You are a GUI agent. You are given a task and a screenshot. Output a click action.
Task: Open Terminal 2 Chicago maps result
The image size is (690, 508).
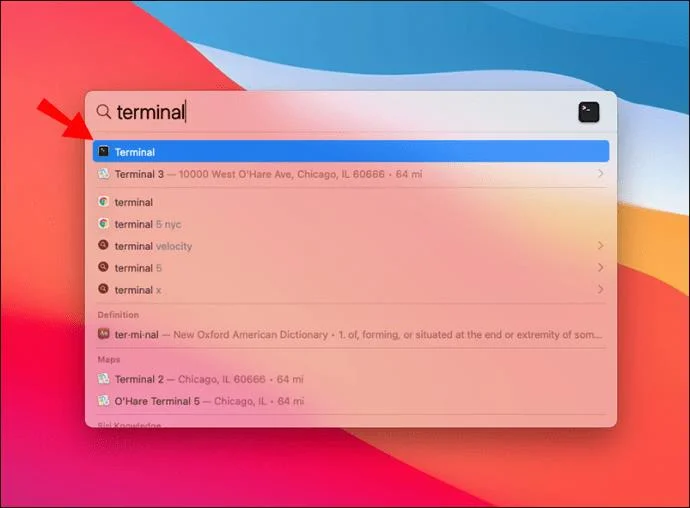pos(351,379)
